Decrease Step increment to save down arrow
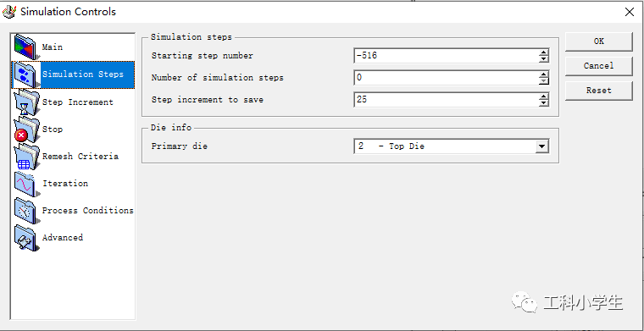This screenshot has width=644, height=331. (544, 103)
